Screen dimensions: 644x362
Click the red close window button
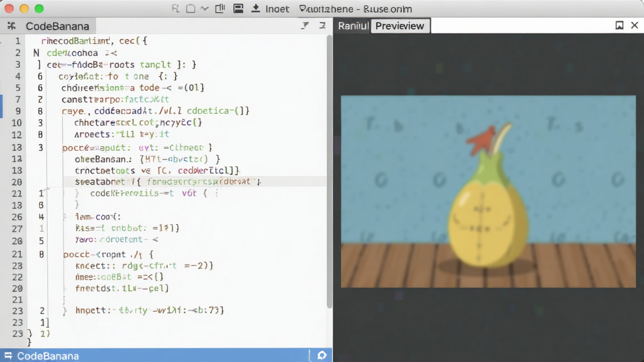(9, 9)
